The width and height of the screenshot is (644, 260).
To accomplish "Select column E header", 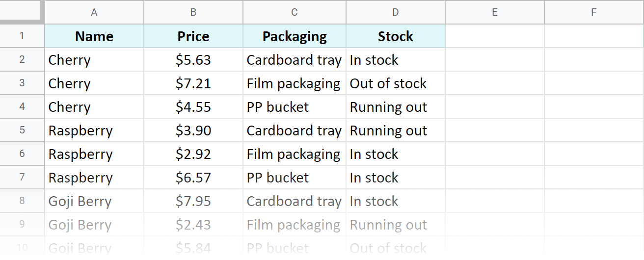I will [495, 12].
